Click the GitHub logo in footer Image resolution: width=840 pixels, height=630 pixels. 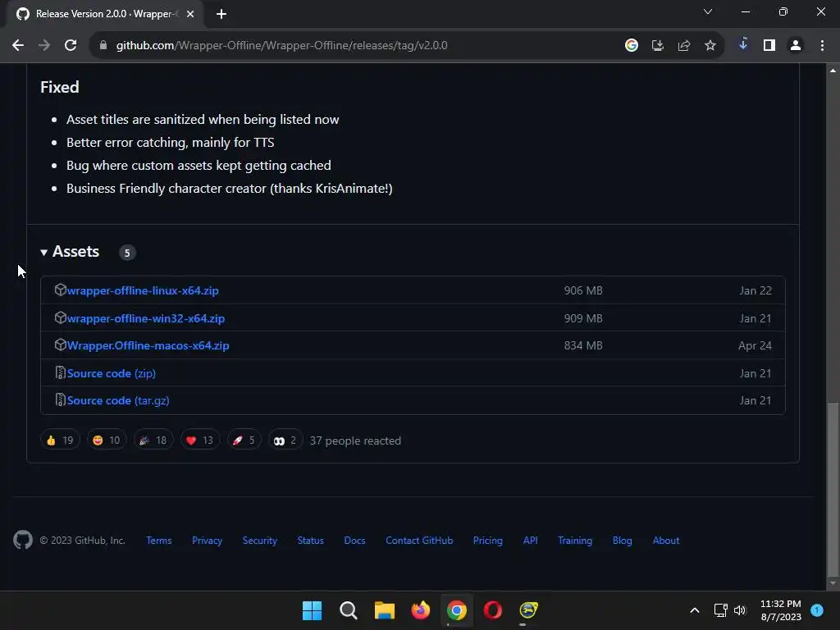(x=23, y=540)
